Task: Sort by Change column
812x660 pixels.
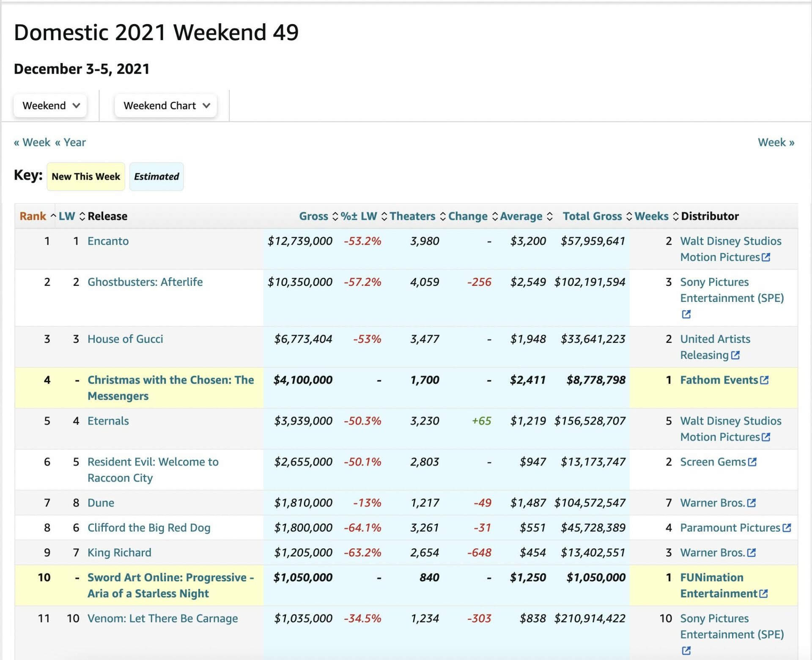Action: click(473, 216)
